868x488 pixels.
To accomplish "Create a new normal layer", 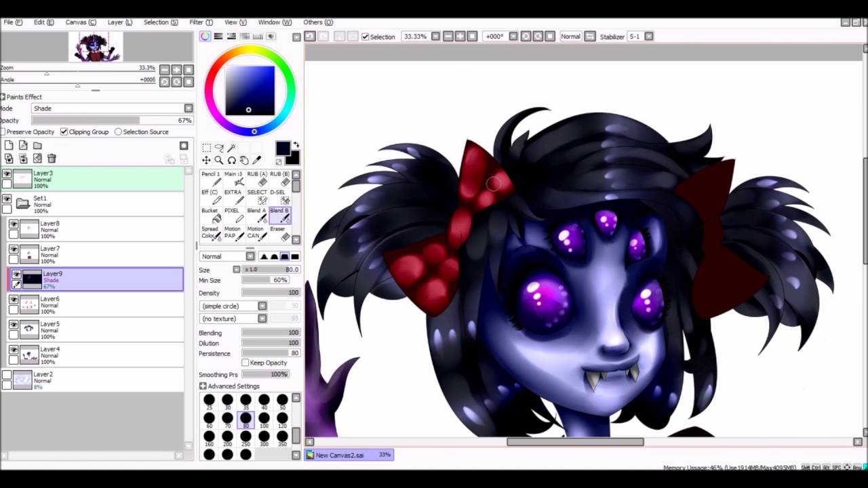I will (9, 145).
